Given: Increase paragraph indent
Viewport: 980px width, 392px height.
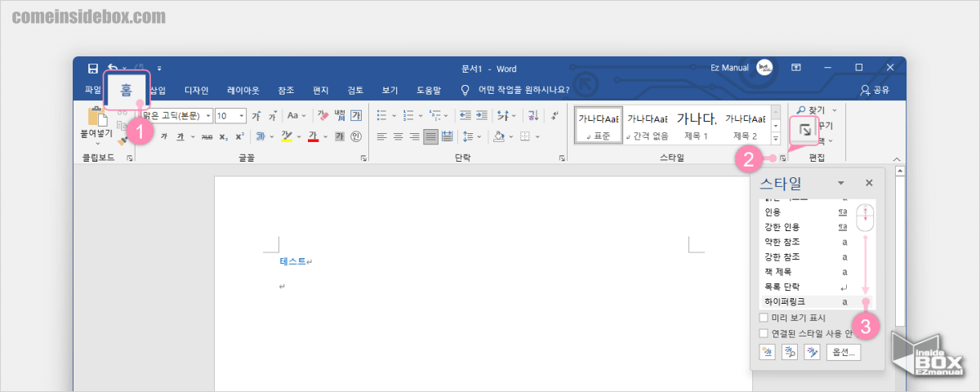Looking at the screenshot, I should pos(483,116).
